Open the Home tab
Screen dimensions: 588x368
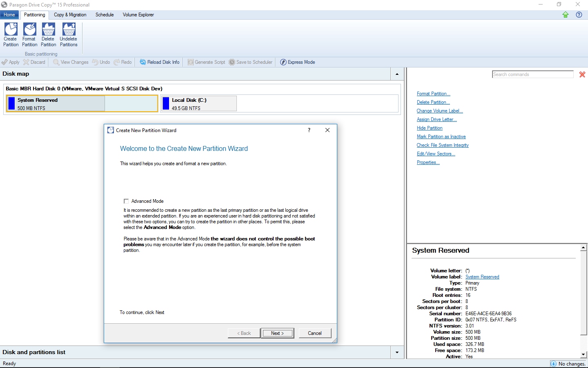point(9,15)
